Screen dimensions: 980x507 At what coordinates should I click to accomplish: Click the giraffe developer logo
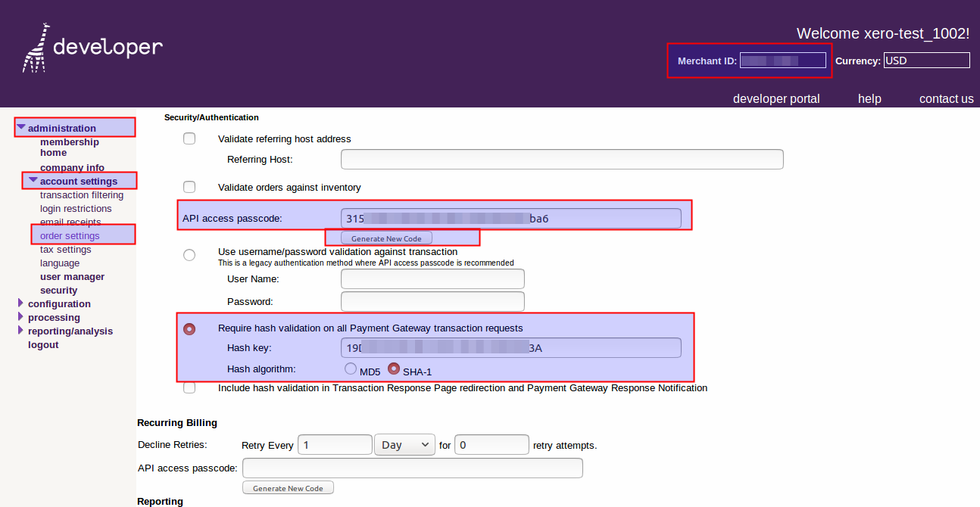92,48
